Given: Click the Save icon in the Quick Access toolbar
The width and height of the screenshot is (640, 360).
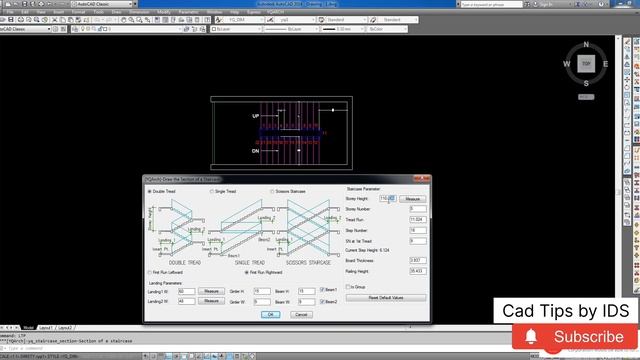Looking at the screenshot, I should point(25,4).
